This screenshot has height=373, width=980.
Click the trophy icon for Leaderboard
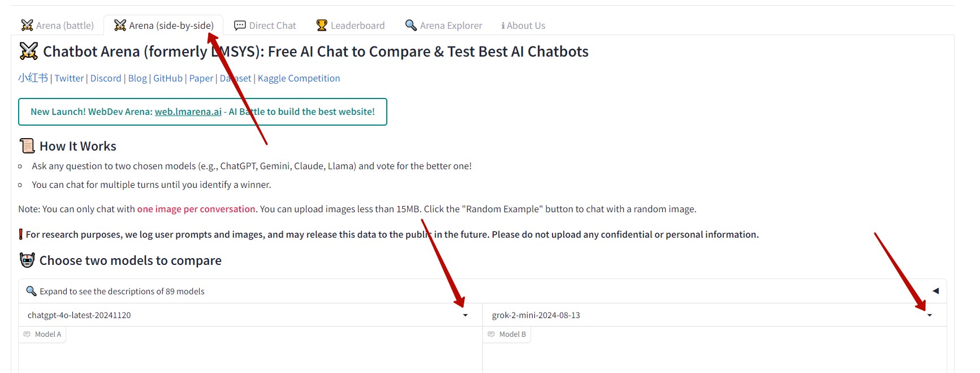[x=322, y=25]
